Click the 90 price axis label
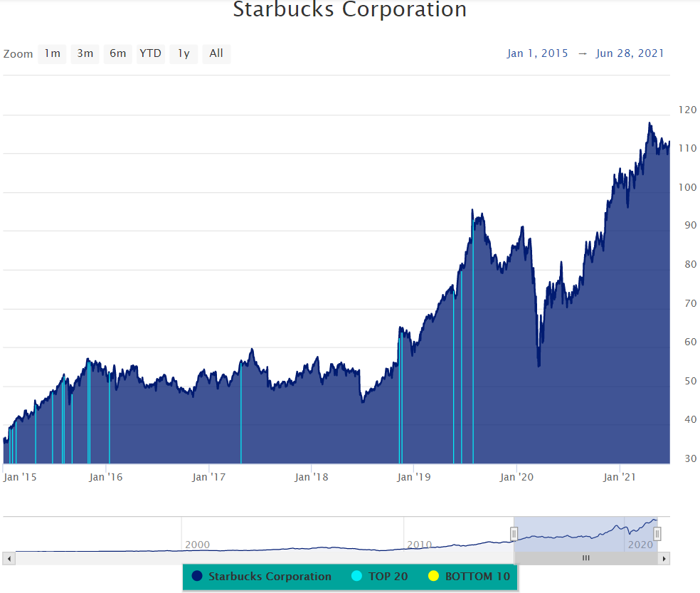The image size is (700, 593). pyautogui.click(x=691, y=225)
